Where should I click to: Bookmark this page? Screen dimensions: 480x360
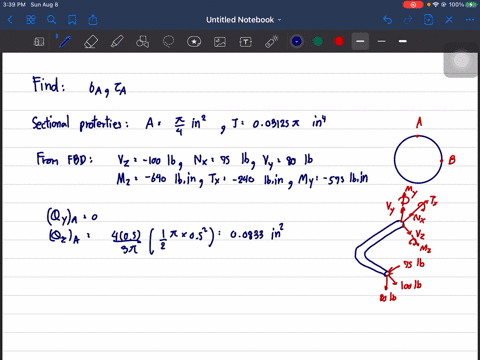point(72,20)
